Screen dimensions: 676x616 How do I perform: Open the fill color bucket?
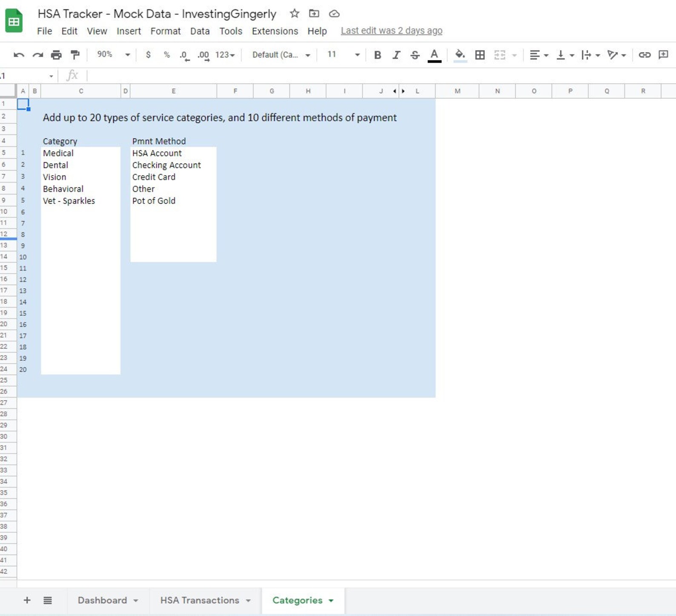[460, 55]
